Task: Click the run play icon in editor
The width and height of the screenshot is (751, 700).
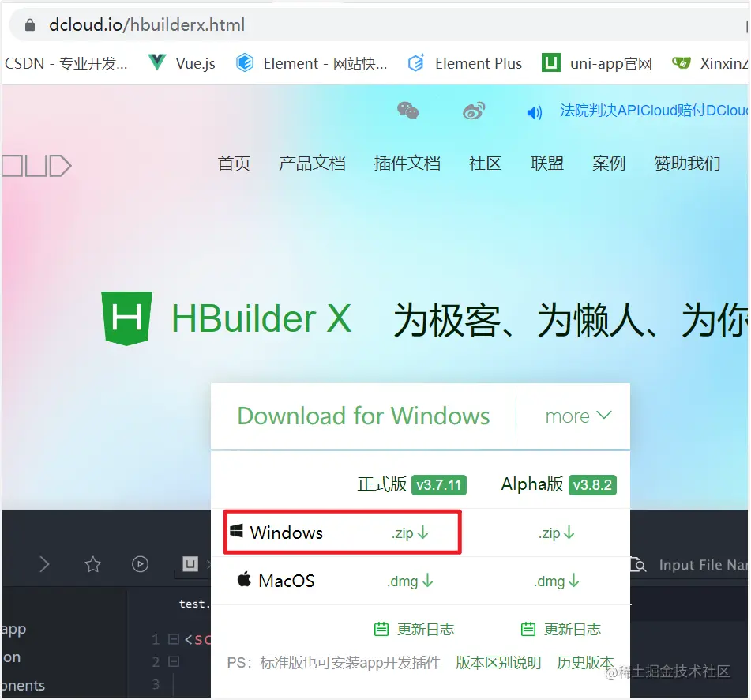Action: (140, 564)
